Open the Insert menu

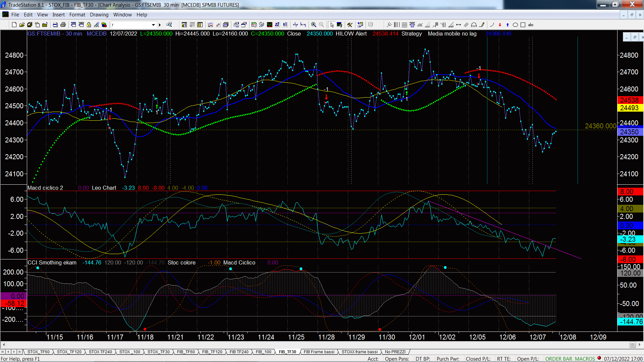[58, 15]
